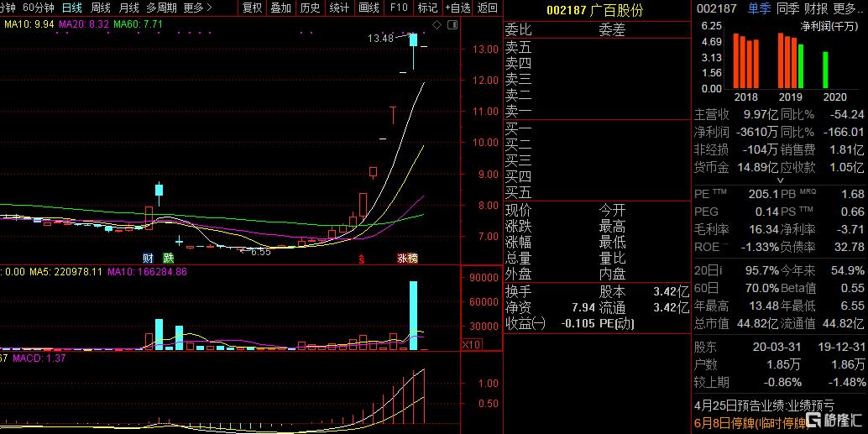This screenshot has height=434, width=868.
Task: Click volume MA5: 220978.11 label
Action: [65, 272]
